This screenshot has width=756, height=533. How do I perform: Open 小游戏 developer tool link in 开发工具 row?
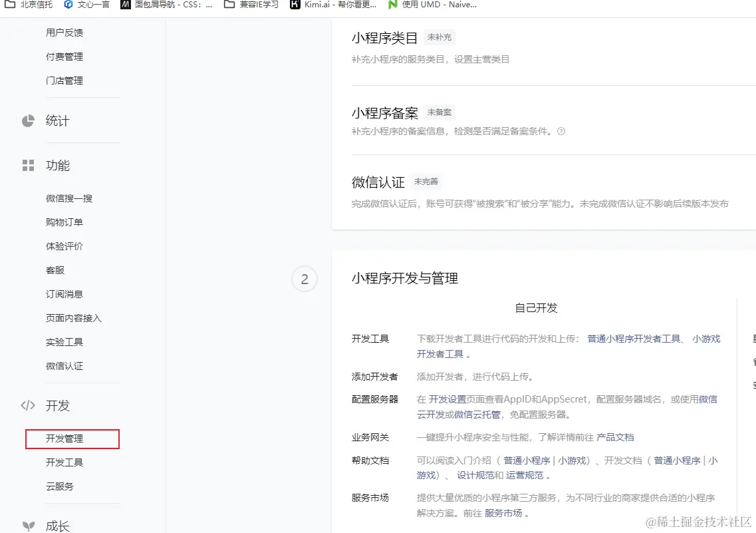coord(706,339)
